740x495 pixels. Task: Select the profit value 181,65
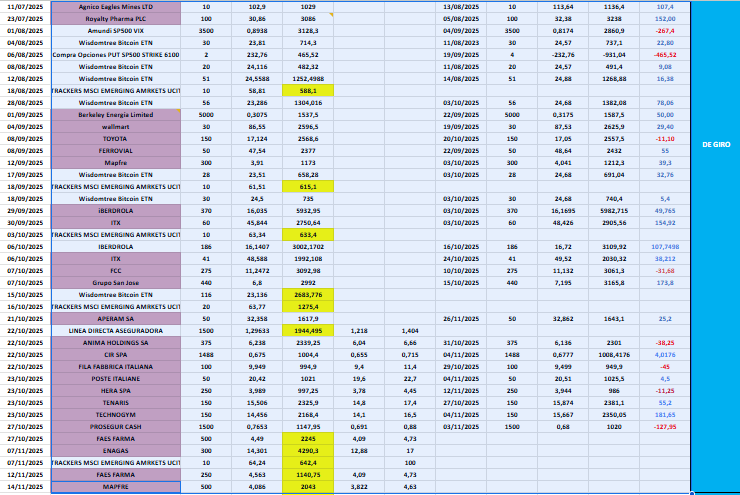click(665, 415)
